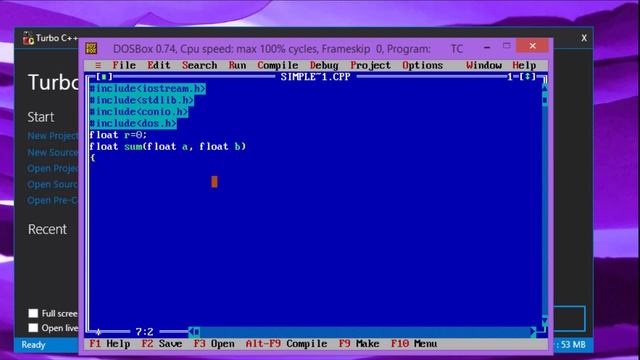The image size is (640, 360).
Task: Open the Search menu
Action: tap(200, 65)
